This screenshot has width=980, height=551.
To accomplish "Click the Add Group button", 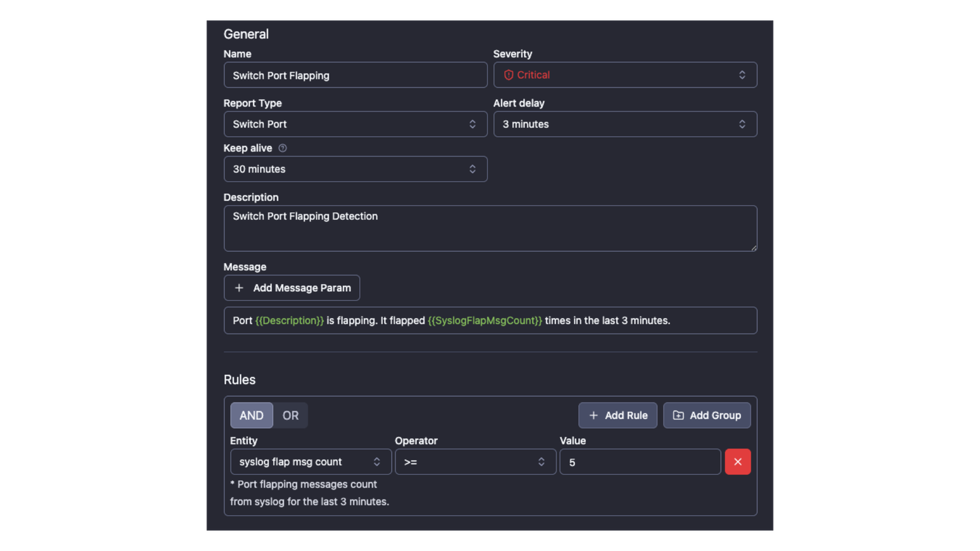I will [x=707, y=415].
